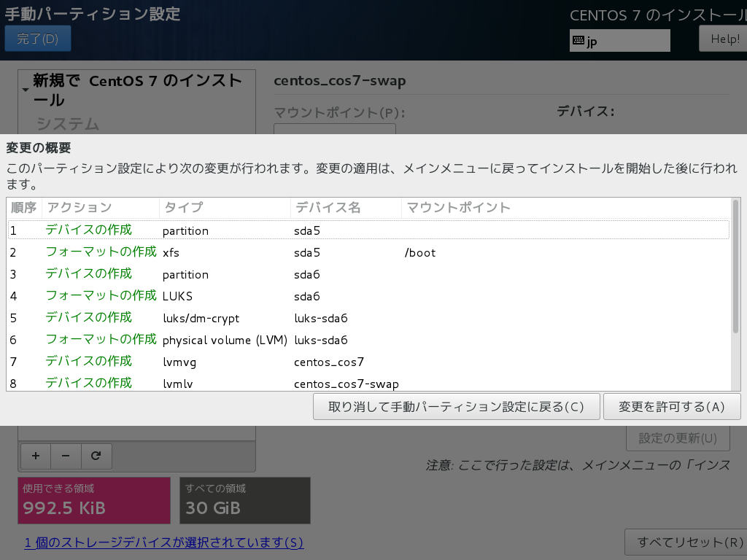The image size is (747, 560).
Task: Click the /boot mount point cell
Action: click(x=420, y=253)
